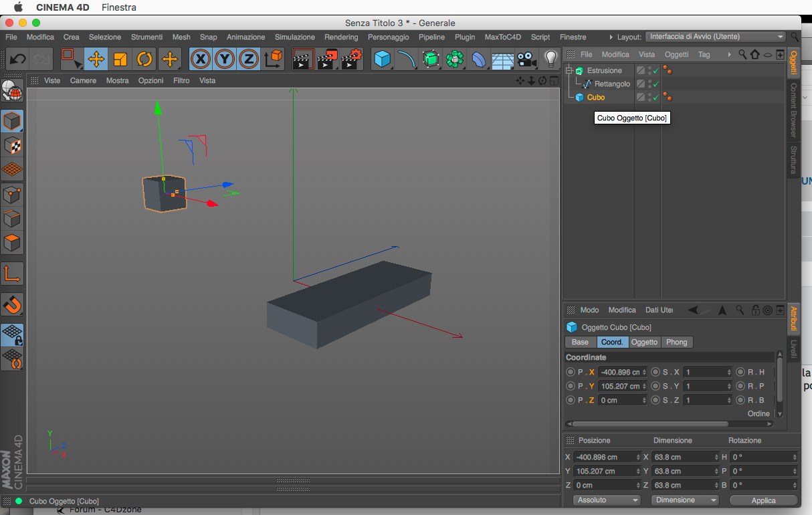Select the Live Selection tool
This screenshot has width=812, height=515.
72,59
